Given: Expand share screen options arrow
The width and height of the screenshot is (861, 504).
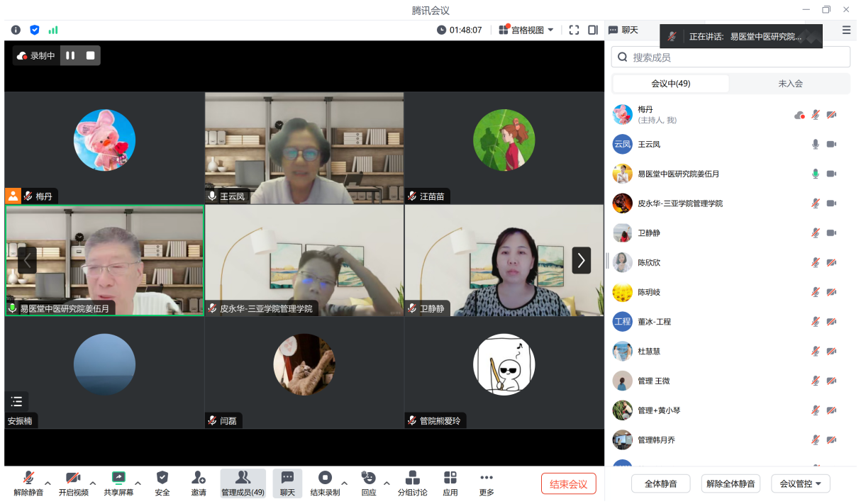Looking at the screenshot, I should (x=138, y=483).
